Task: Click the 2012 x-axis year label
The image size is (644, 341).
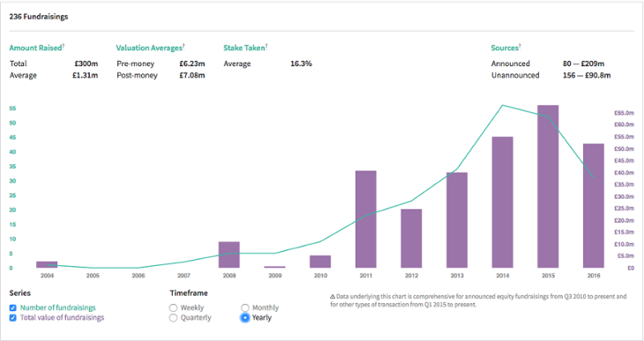Action: coord(411,276)
